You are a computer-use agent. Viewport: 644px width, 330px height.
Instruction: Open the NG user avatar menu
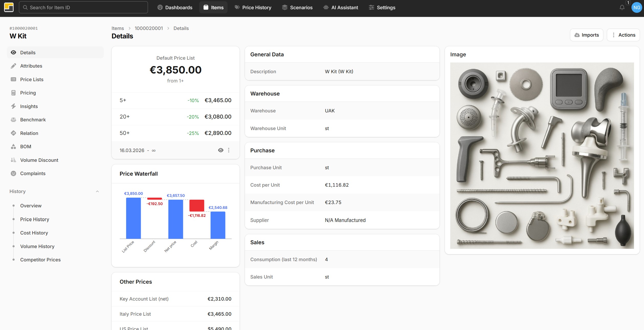637,8
